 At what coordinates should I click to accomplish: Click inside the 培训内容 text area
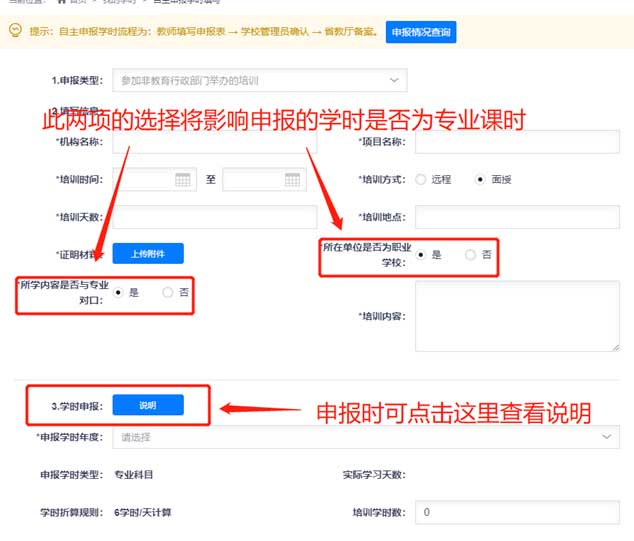tap(516, 316)
